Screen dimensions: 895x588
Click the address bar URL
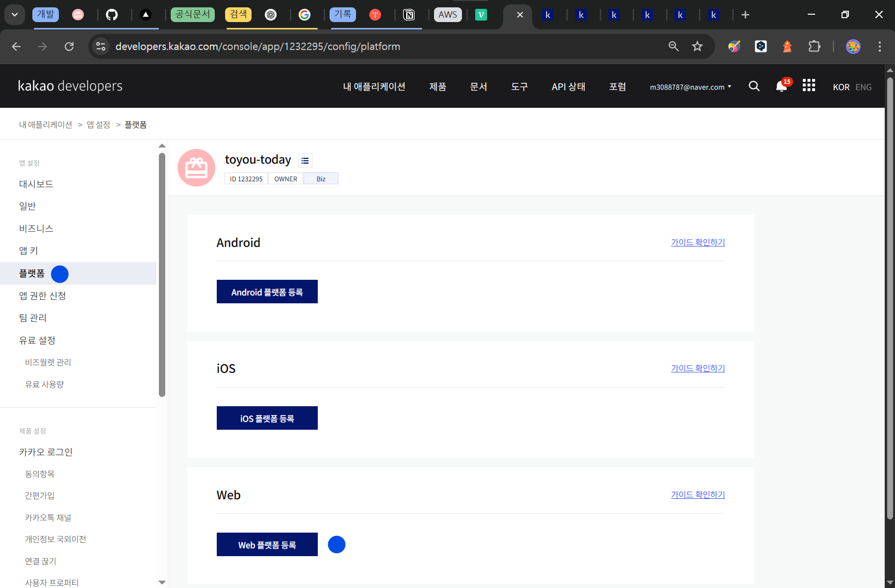(x=258, y=47)
